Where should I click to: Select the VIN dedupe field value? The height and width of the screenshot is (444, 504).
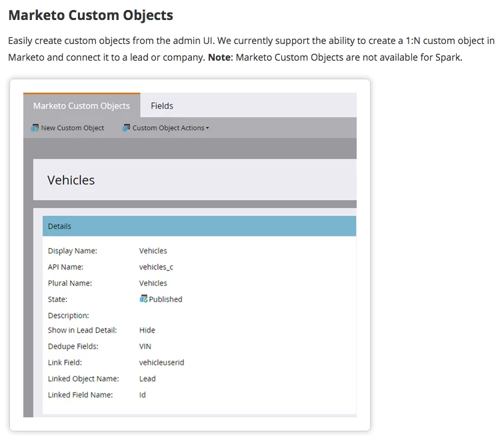point(145,347)
